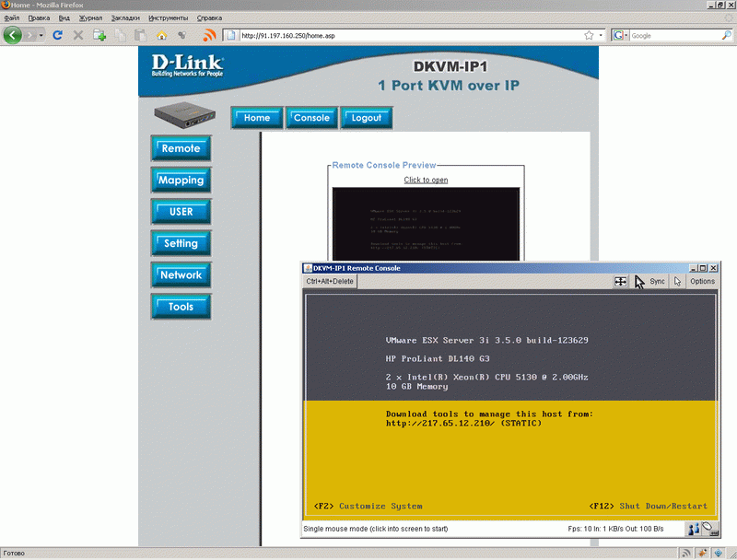Stop loading with the X Stop icon
737x560 pixels.
pos(78,35)
